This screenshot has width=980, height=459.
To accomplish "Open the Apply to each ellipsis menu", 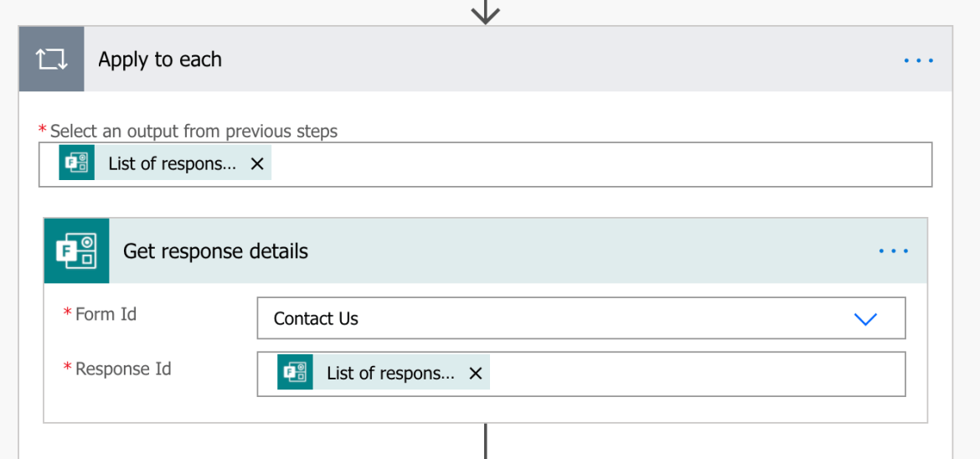I will [x=918, y=60].
